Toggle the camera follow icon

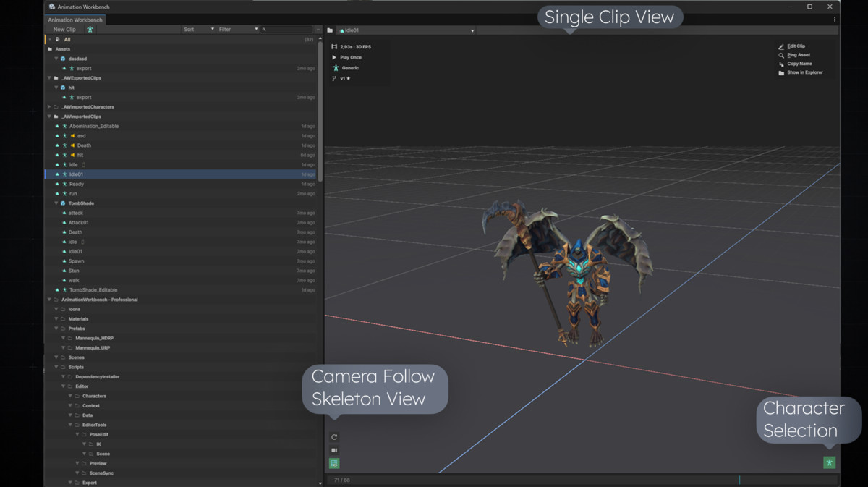pos(334,450)
